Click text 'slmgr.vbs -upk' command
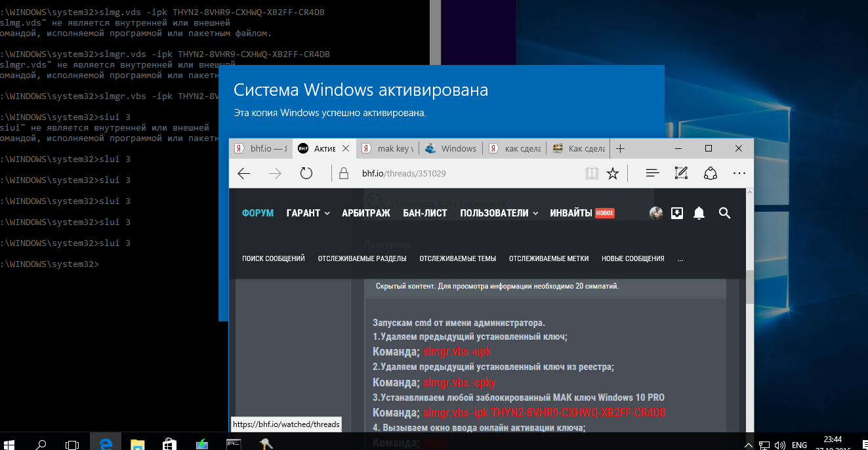 [457, 352]
